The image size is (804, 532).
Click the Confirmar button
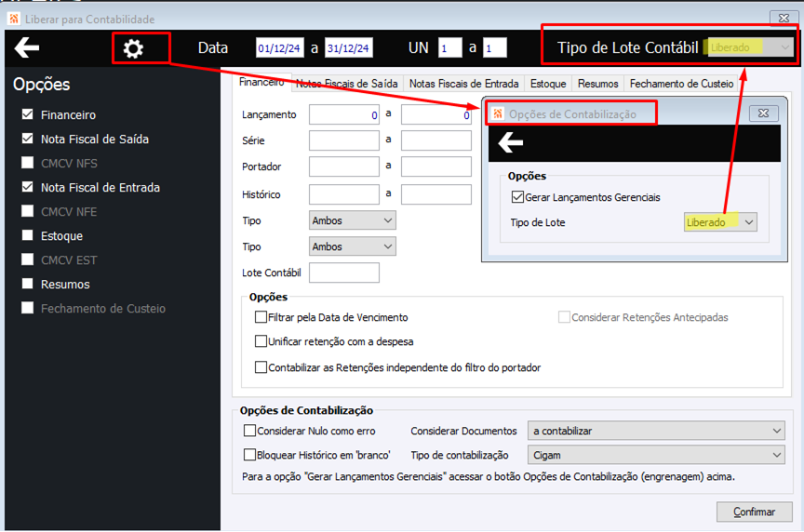click(755, 512)
